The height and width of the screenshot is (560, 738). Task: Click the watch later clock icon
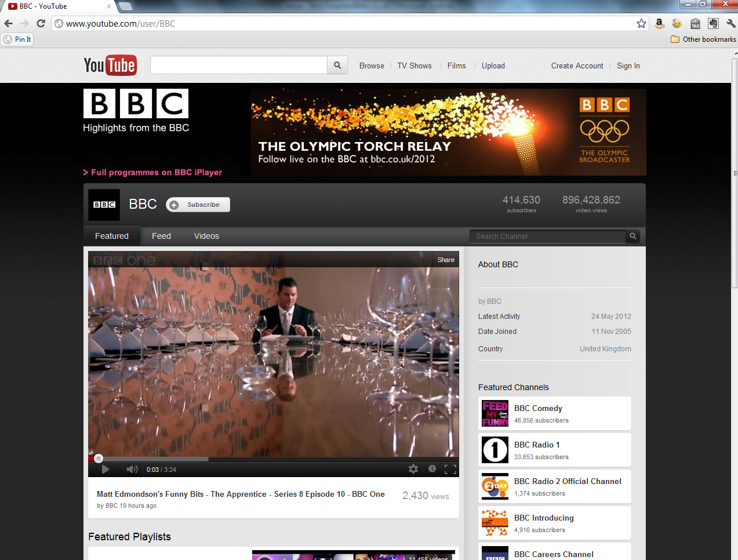(432, 469)
